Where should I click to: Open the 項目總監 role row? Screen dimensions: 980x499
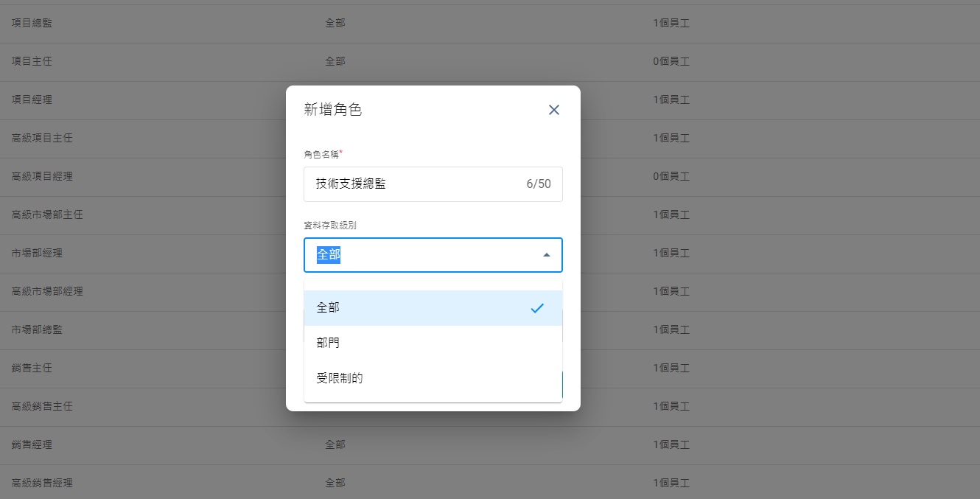point(32,23)
